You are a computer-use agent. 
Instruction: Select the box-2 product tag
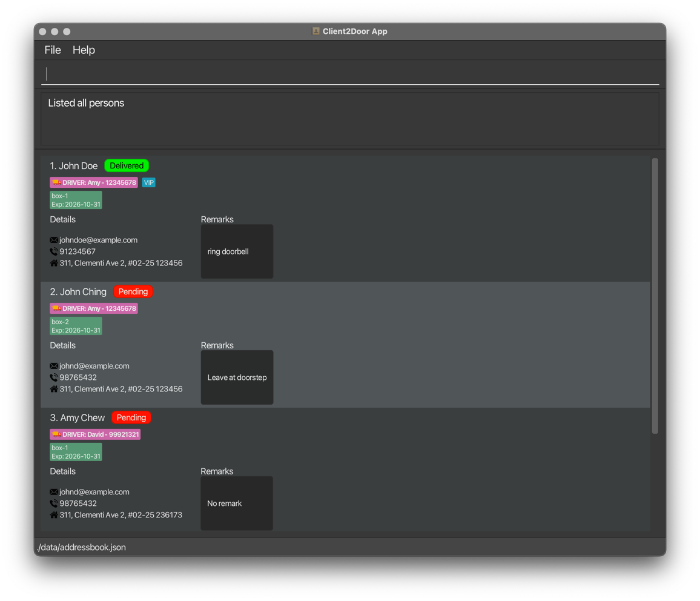pyautogui.click(x=76, y=326)
